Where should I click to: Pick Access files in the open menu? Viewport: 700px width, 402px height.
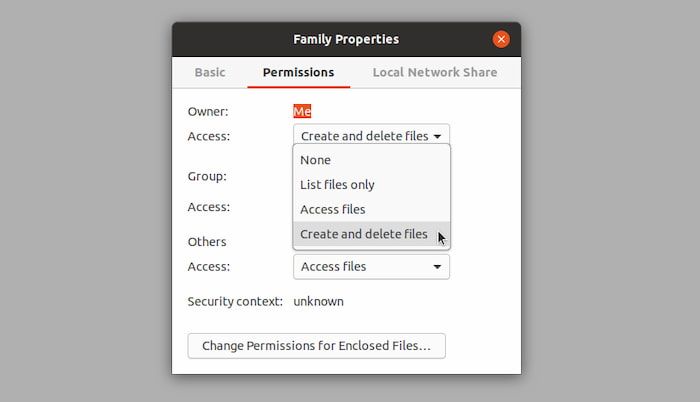click(333, 210)
